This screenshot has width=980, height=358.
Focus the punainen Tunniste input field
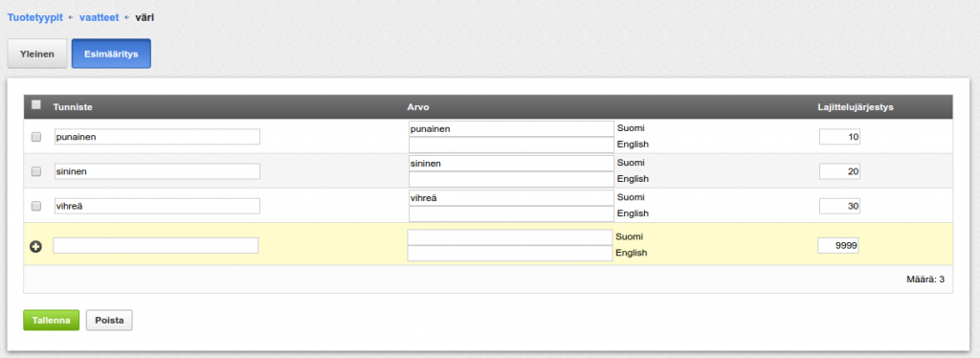pyautogui.click(x=157, y=137)
